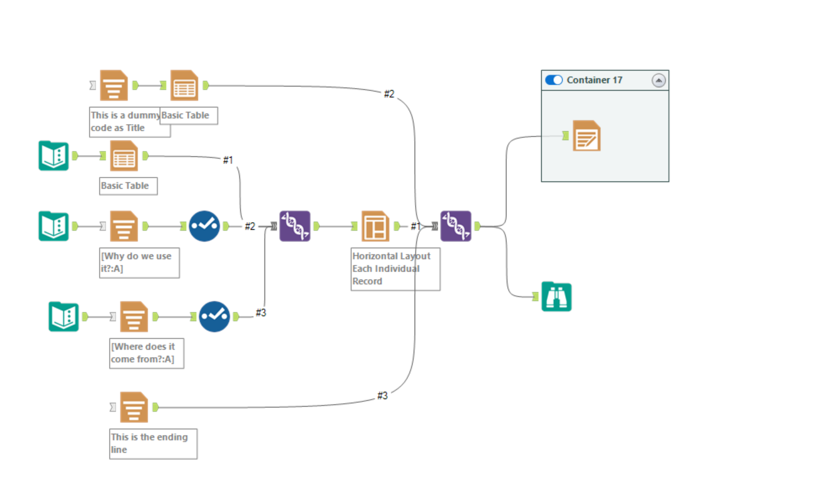
Task: Click the '#3' connection label near the bottom wire
Action: click(383, 395)
